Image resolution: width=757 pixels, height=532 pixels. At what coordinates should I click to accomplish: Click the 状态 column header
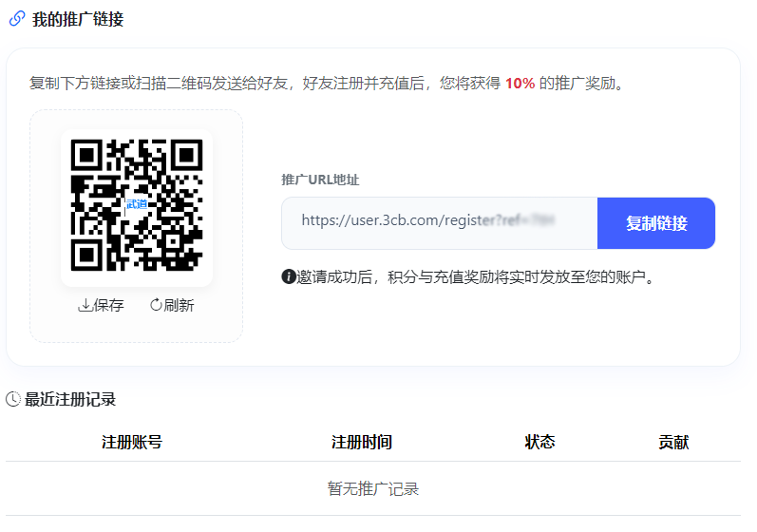(x=539, y=443)
